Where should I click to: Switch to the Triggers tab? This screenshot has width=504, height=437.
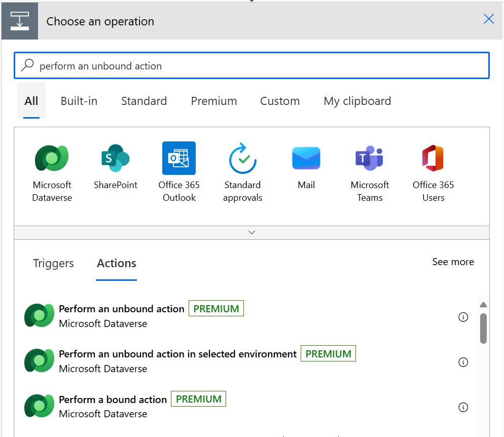(x=53, y=263)
